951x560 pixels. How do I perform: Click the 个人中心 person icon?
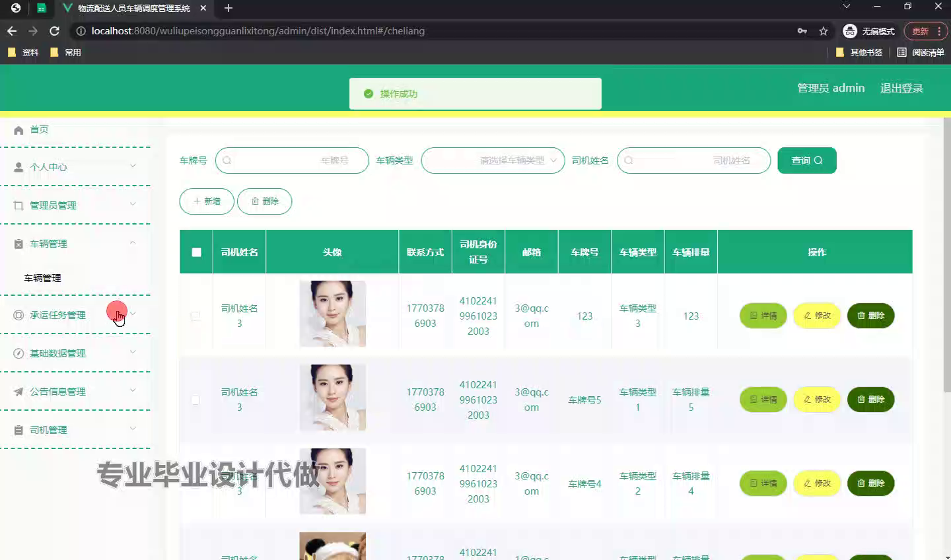click(18, 167)
